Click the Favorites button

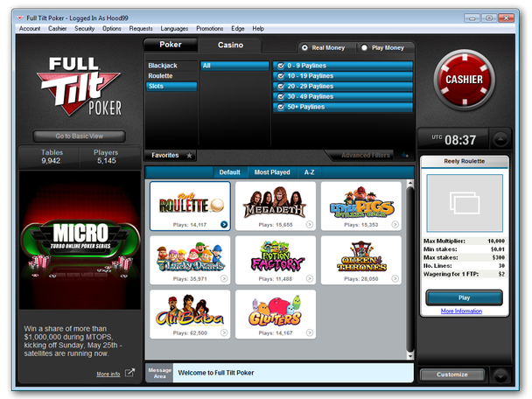pyautogui.click(x=171, y=156)
